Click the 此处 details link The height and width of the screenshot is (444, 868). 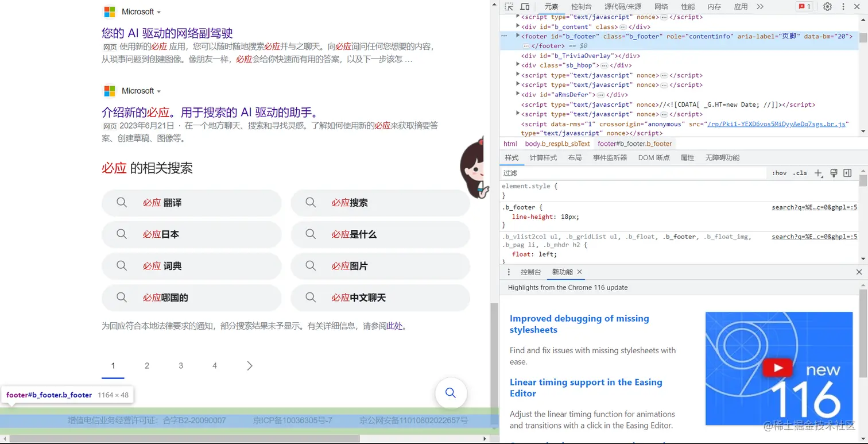click(394, 326)
